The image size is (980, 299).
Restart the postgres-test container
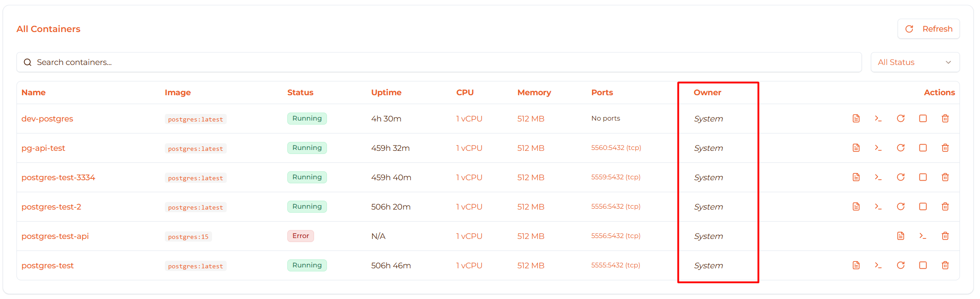(900, 265)
